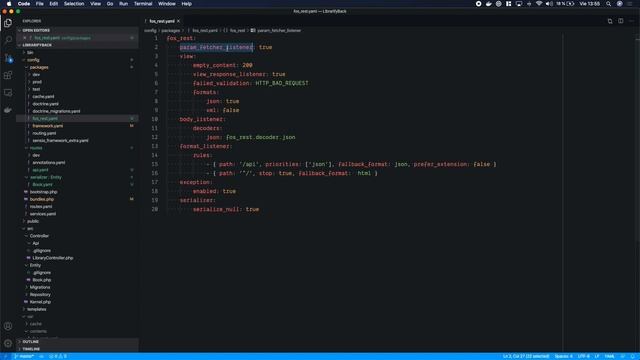640x360 pixels.
Task: Open doctrine_migrations.yaml file
Action: click(x=56, y=111)
